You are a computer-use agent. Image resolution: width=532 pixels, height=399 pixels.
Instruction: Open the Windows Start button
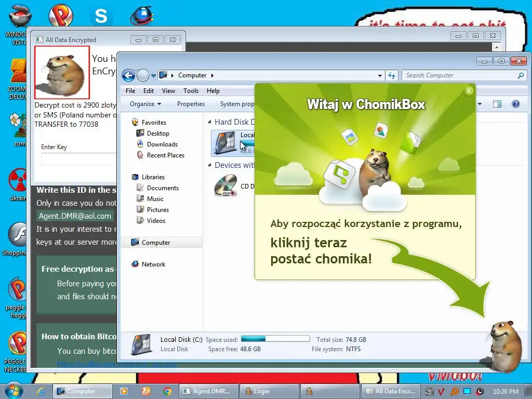[13, 391]
